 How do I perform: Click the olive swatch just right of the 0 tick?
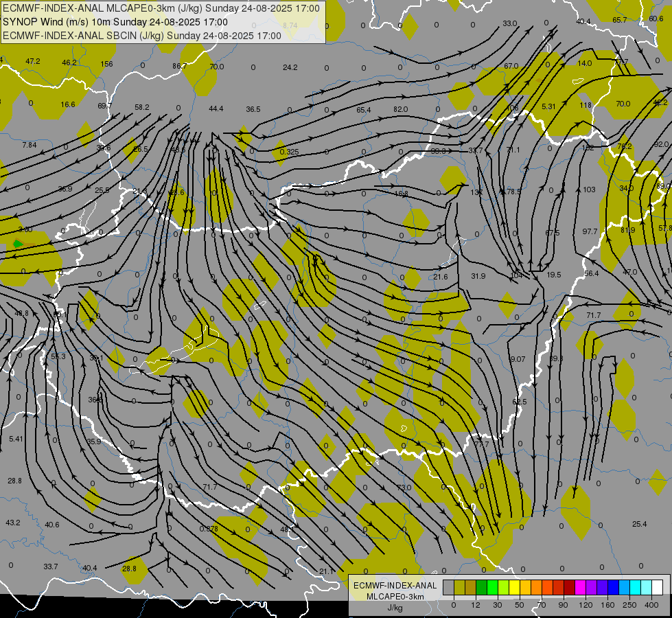tap(459, 588)
